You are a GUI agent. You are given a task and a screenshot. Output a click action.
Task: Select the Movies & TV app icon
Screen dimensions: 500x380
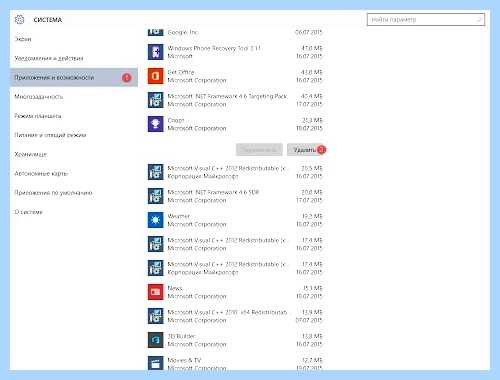pos(156,363)
